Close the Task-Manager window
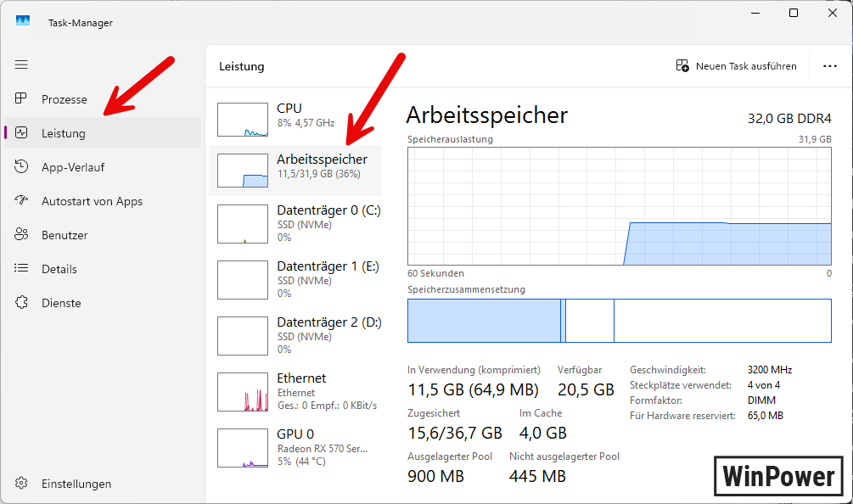The image size is (853, 504). (x=833, y=13)
